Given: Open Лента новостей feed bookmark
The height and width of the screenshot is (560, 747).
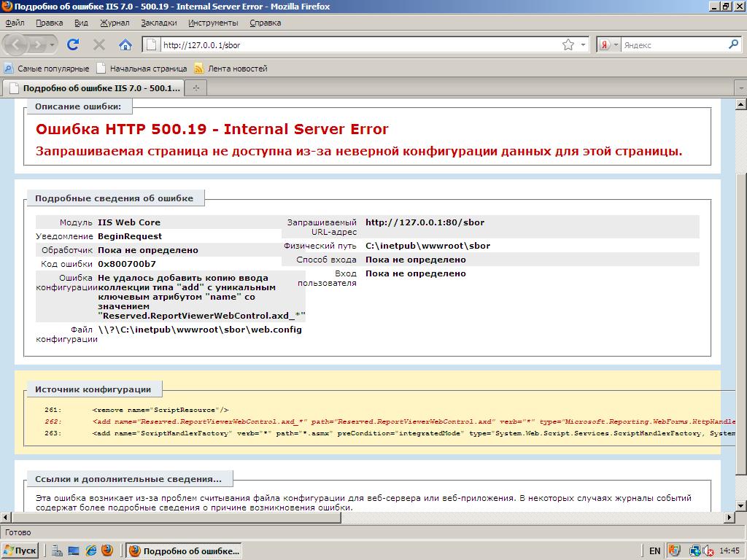Looking at the screenshot, I should (231, 69).
